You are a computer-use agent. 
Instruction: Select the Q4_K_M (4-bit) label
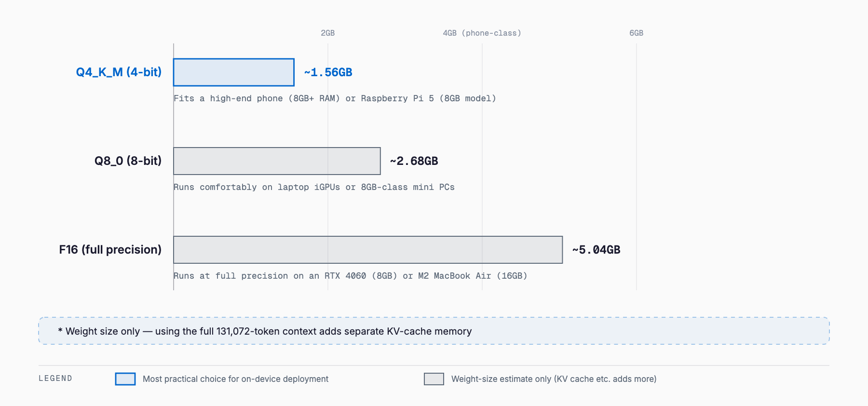(x=119, y=72)
